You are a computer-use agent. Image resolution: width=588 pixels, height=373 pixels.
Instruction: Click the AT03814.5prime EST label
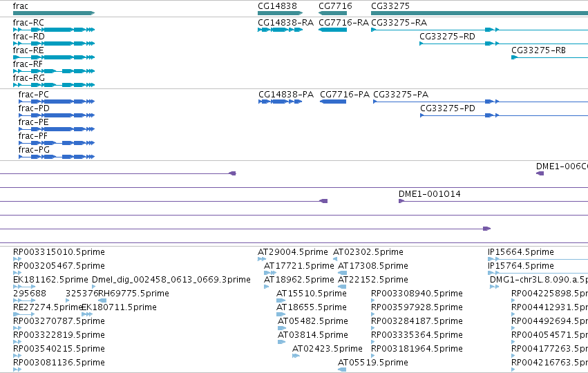point(313,335)
